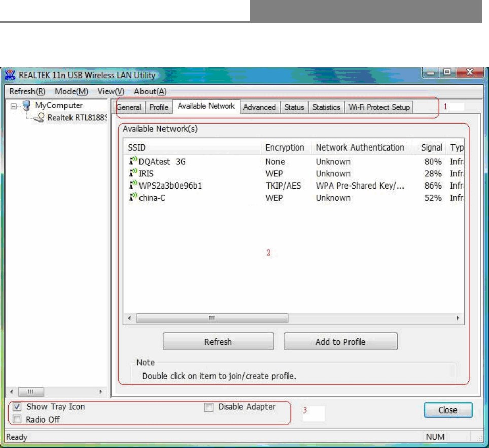Image resolution: width=489 pixels, height=448 pixels.
Task: Click the signal icon beside IRIS
Action: (x=133, y=173)
